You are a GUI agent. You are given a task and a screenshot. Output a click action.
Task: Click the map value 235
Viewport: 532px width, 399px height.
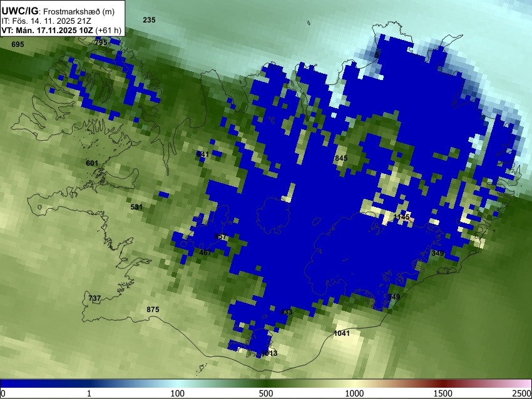[x=149, y=20]
